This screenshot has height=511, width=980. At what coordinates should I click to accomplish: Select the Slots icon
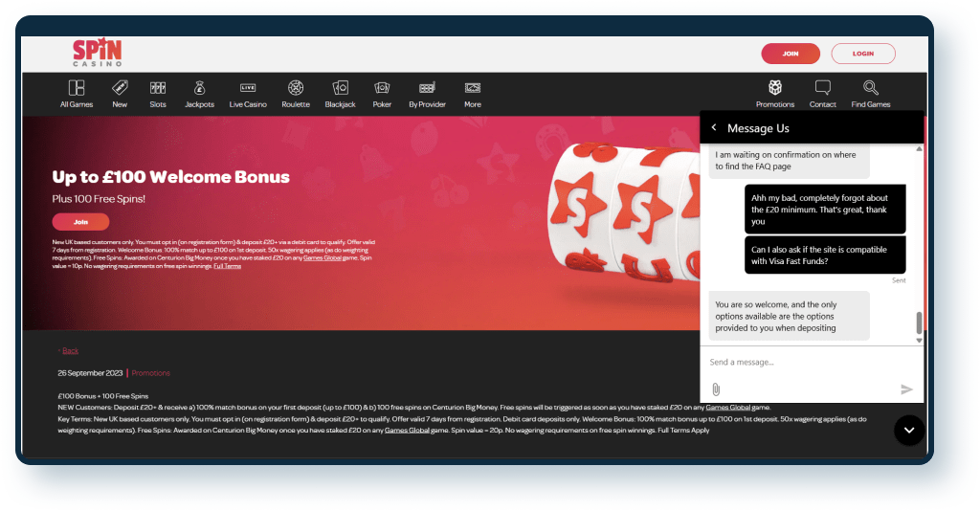[158, 88]
